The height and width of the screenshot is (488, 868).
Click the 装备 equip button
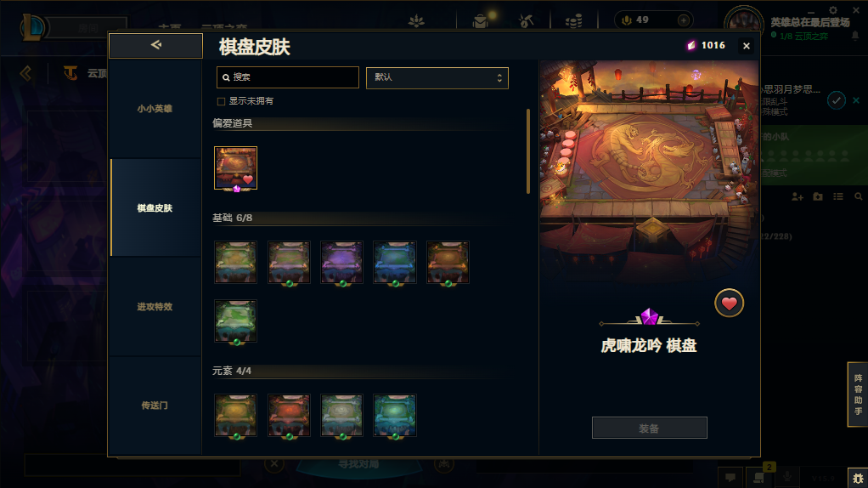pyautogui.click(x=650, y=428)
